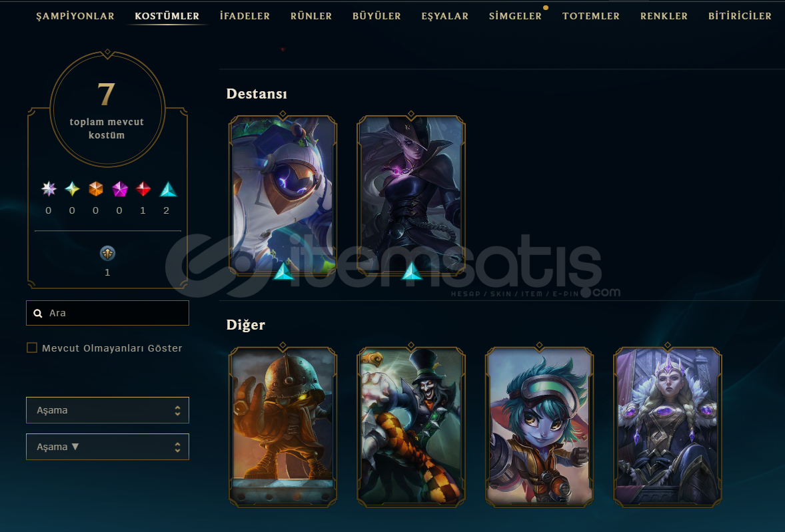785x532 pixels.
Task: Open the İFADELER tab
Action: [245, 16]
